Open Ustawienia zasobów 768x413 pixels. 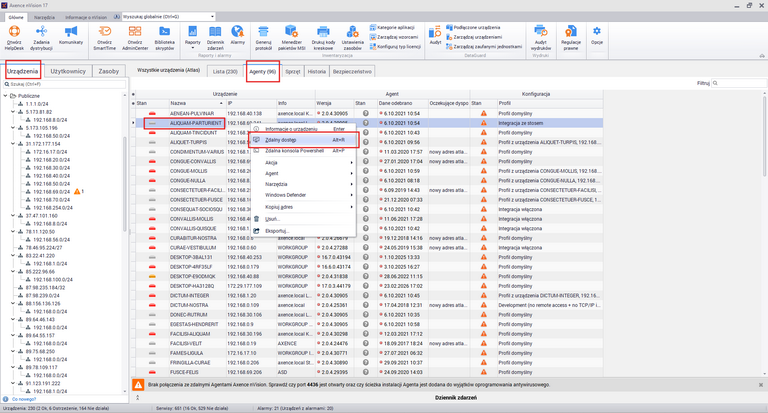click(x=352, y=38)
